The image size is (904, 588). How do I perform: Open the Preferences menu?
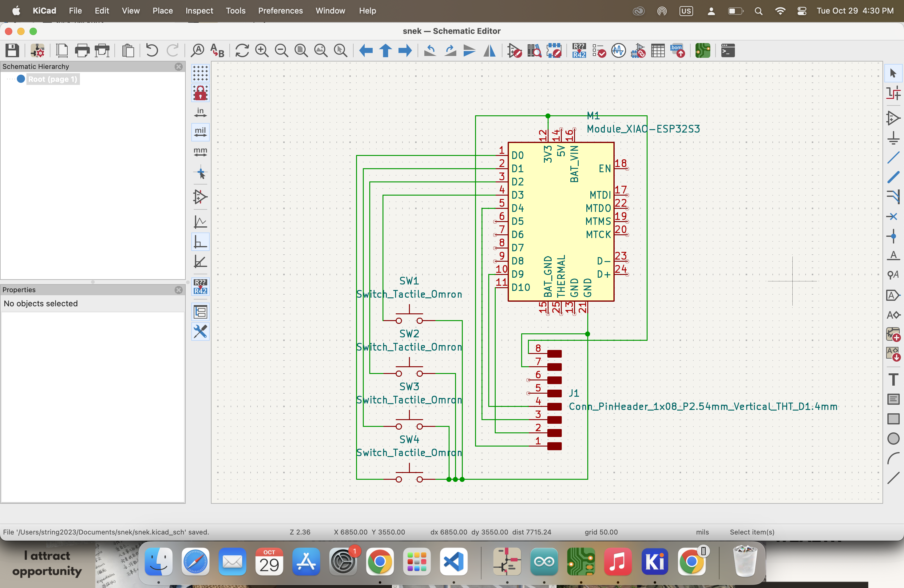click(280, 11)
